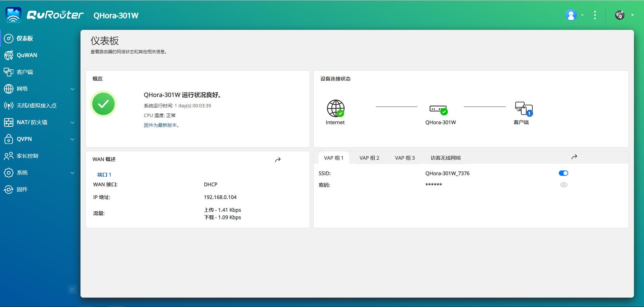Open the user account icon in the header
Viewport: 644px width, 307px height.
click(x=571, y=15)
